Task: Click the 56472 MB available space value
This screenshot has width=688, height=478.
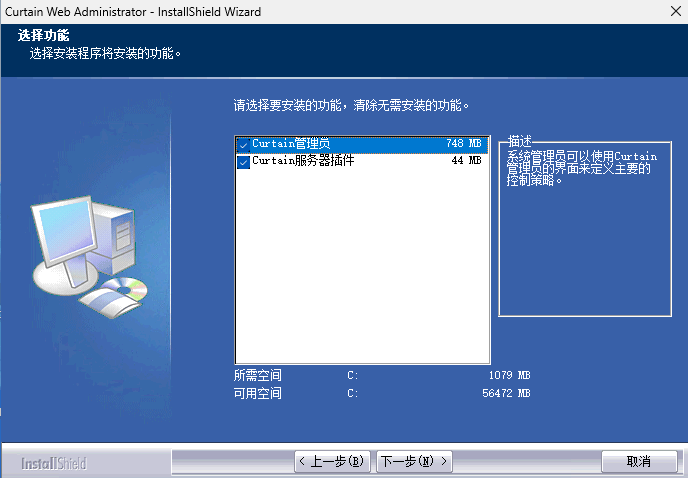Action: pyautogui.click(x=506, y=393)
